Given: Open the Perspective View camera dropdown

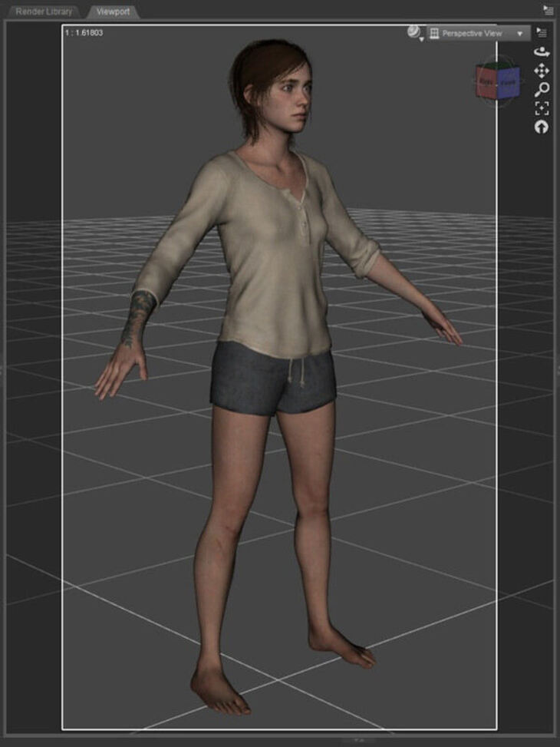Looking at the screenshot, I should tap(479, 34).
